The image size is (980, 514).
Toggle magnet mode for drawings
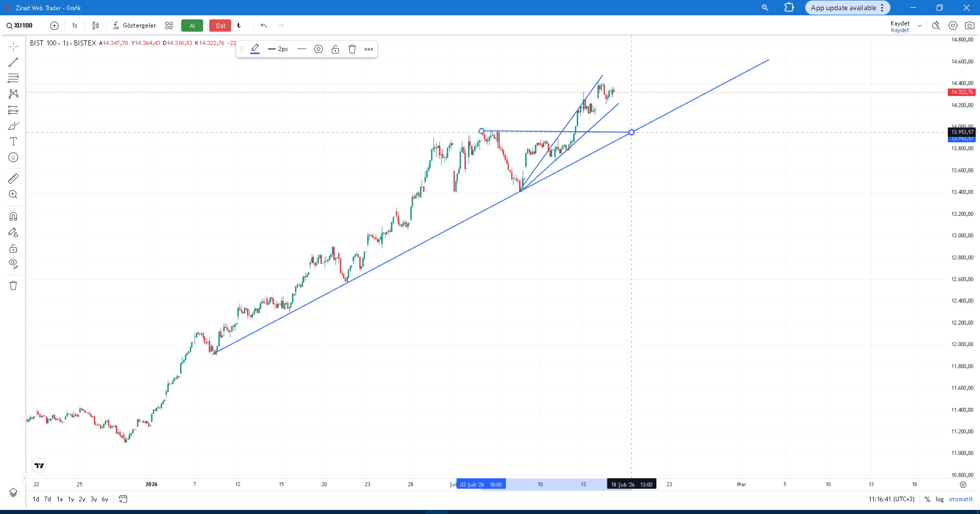pyautogui.click(x=13, y=216)
